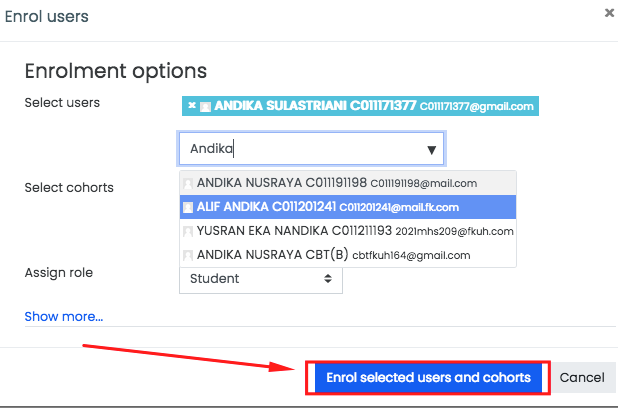The image size is (618, 408).
Task: Click the avatar icon in the selected user tag
Action: (x=204, y=106)
